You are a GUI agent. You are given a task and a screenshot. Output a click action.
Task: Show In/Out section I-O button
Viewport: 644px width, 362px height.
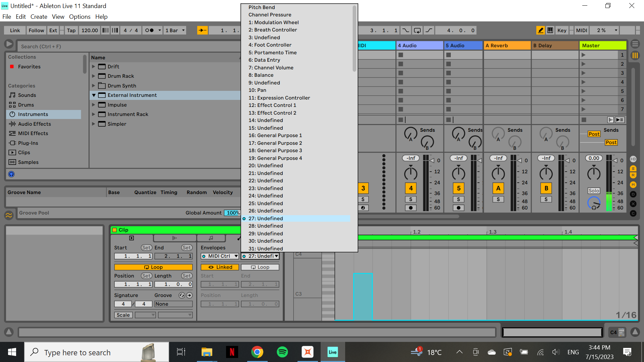coord(633,159)
